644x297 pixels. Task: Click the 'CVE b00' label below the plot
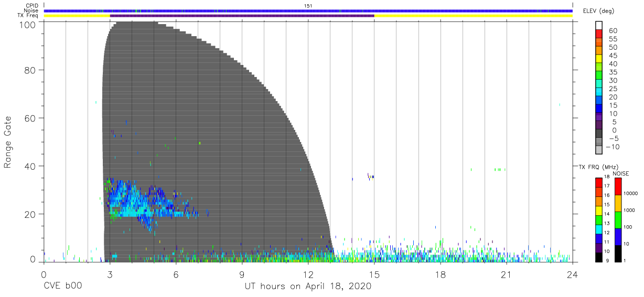tap(62, 287)
